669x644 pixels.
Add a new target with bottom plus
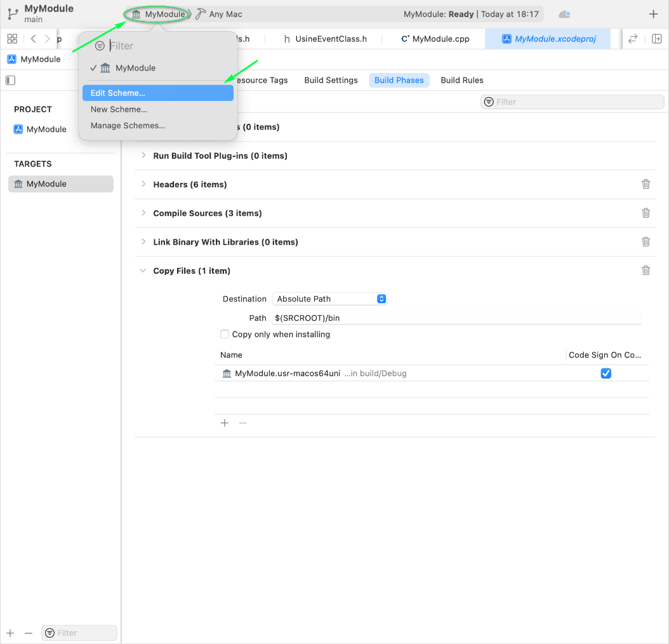(10, 633)
